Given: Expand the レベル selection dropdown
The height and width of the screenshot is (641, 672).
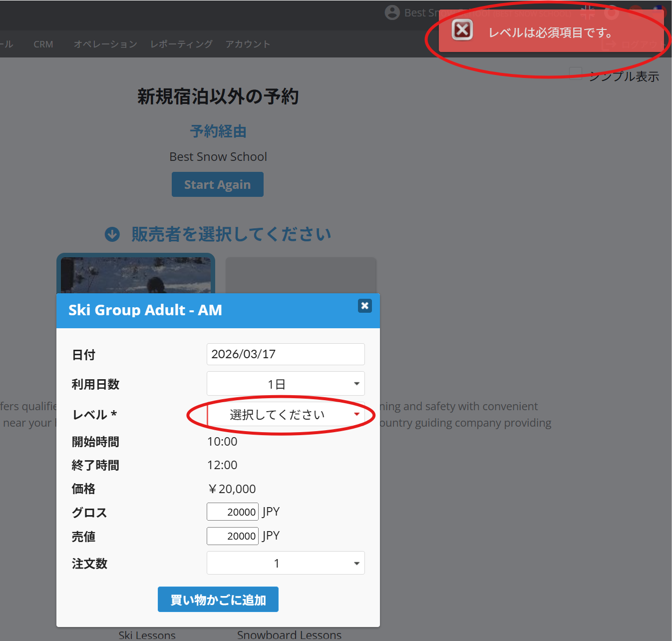Looking at the screenshot, I should pos(285,414).
